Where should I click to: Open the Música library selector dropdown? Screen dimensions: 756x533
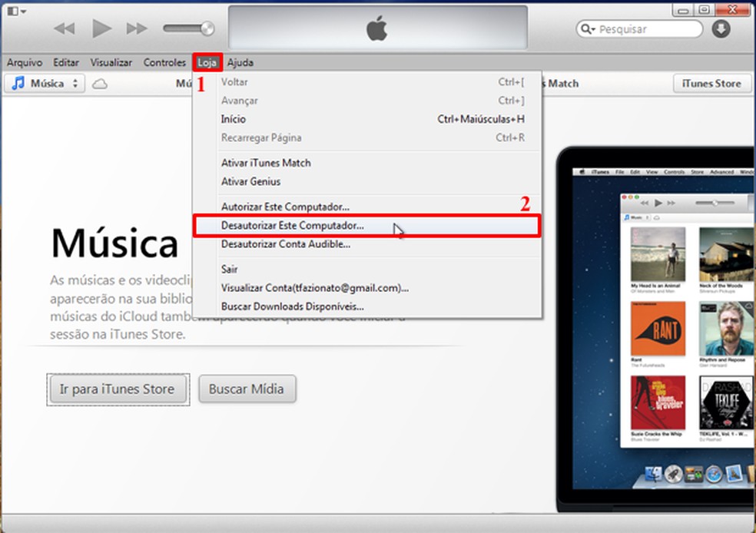click(45, 84)
